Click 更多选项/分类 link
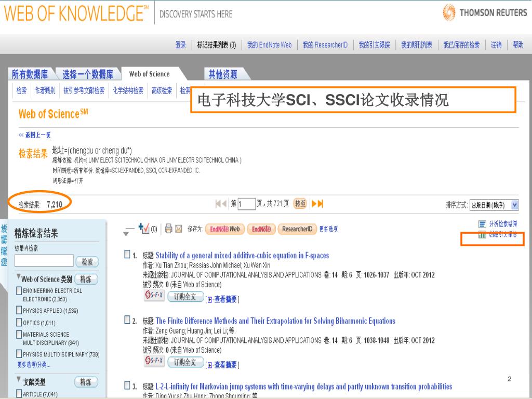Image resolution: width=532 pixels, height=399 pixels. click(34, 365)
